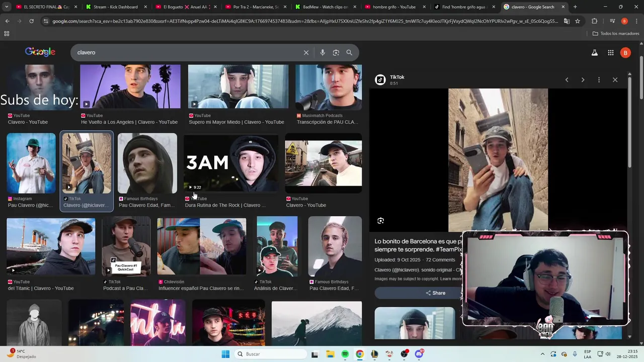Switch to El Bogueto Anuel AA tab
644x362 pixels.
pyautogui.click(x=185, y=7)
